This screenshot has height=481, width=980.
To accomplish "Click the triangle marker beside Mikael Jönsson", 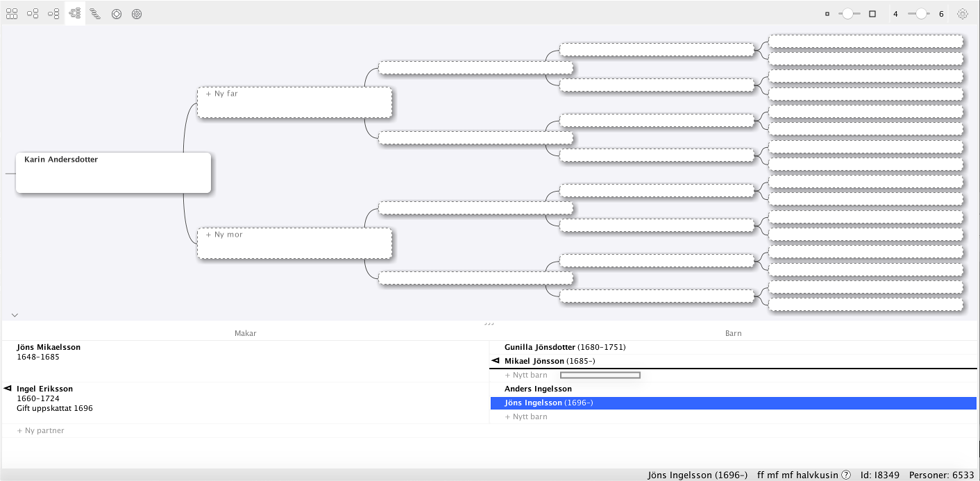I will (x=496, y=361).
